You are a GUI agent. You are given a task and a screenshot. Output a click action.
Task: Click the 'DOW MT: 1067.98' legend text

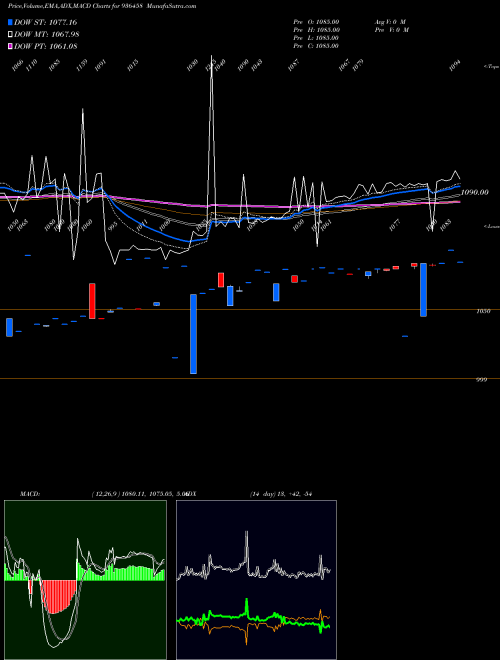coord(47,35)
